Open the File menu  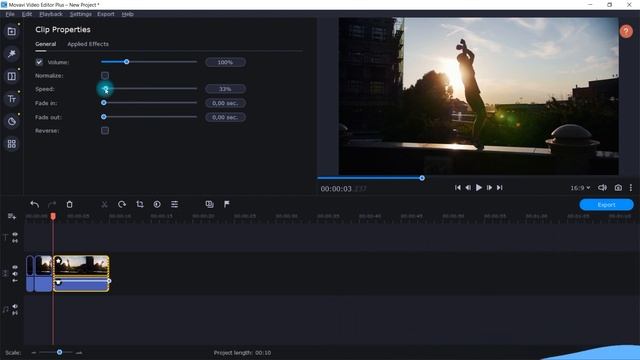click(x=10, y=14)
